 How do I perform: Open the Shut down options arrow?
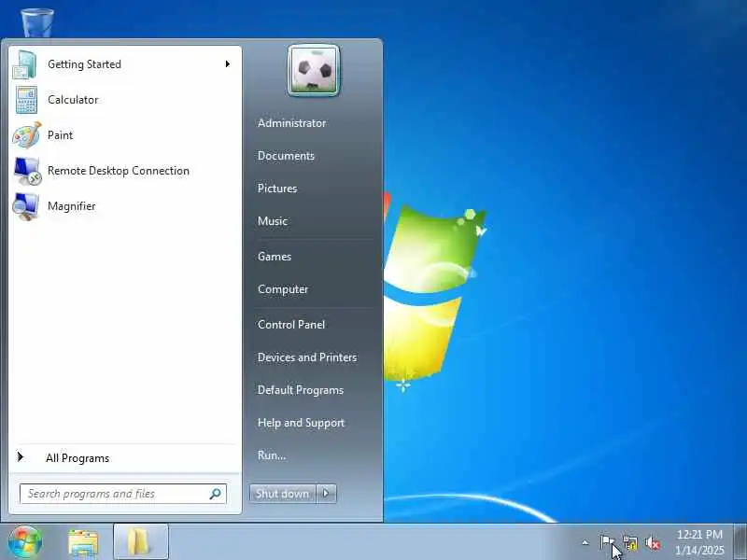(326, 494)
